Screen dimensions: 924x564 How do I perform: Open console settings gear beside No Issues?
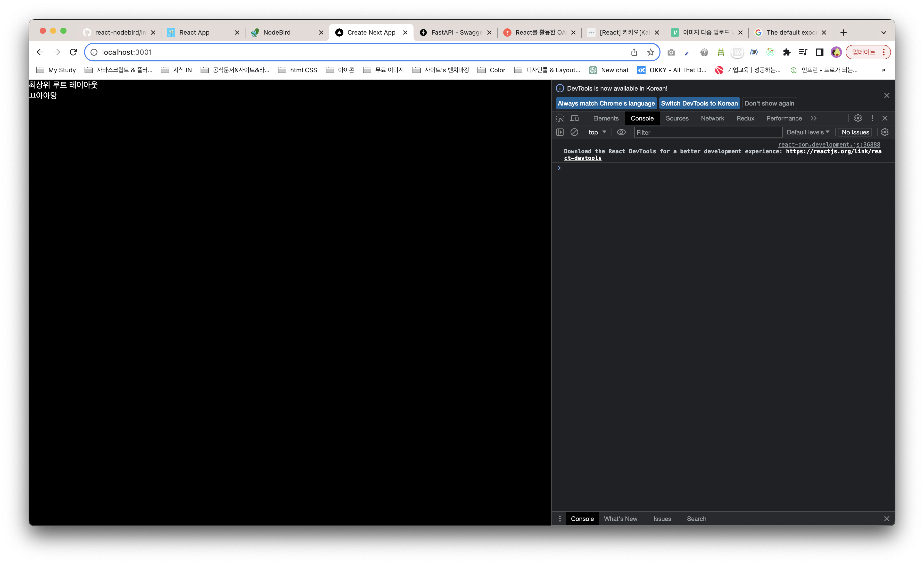pos(885,132)
